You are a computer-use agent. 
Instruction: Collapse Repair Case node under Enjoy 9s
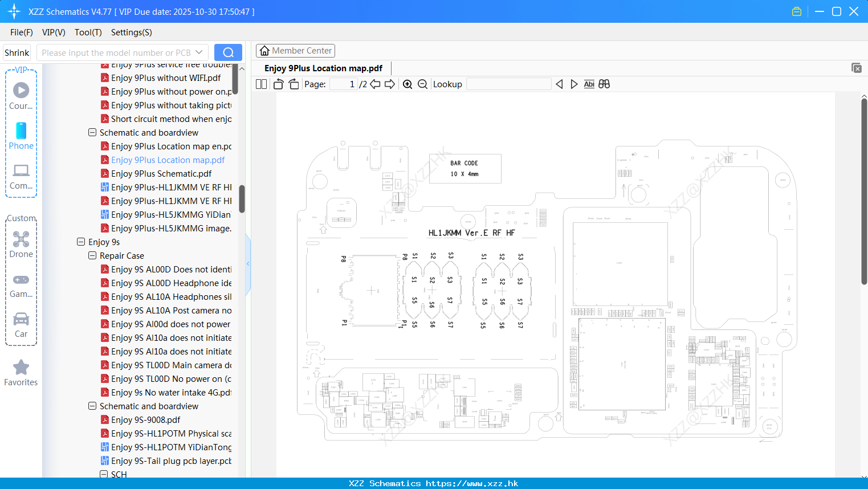(92, 255)
